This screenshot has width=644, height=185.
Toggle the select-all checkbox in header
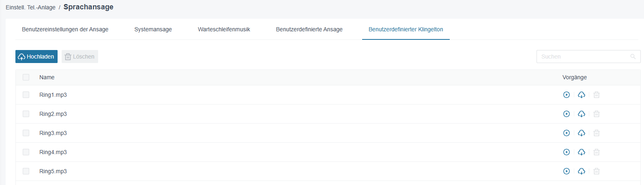[x=26, y=77]
